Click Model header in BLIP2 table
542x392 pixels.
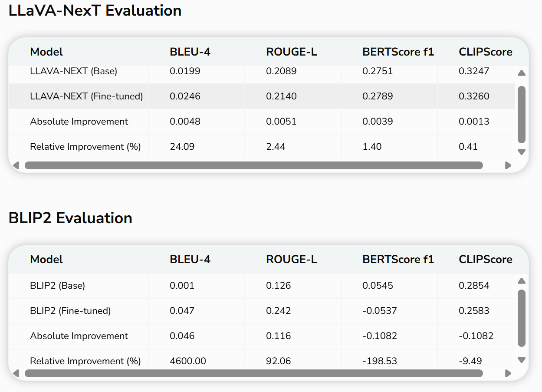pos(46,260)
